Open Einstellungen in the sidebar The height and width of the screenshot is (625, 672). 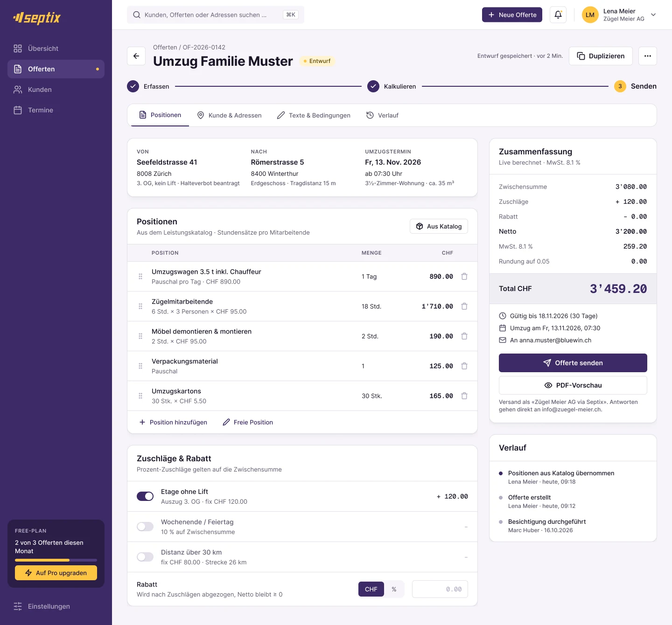56,606
